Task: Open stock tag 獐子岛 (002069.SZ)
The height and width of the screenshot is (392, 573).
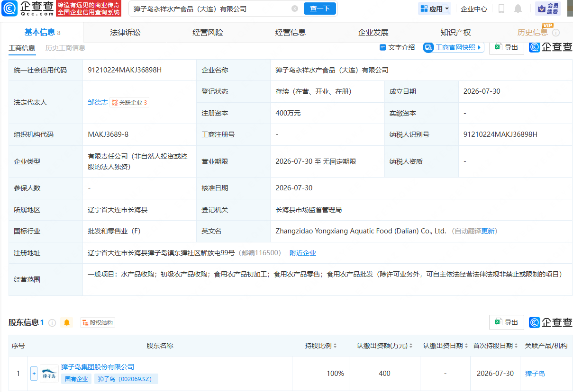Action: click(x=126, y=379)
